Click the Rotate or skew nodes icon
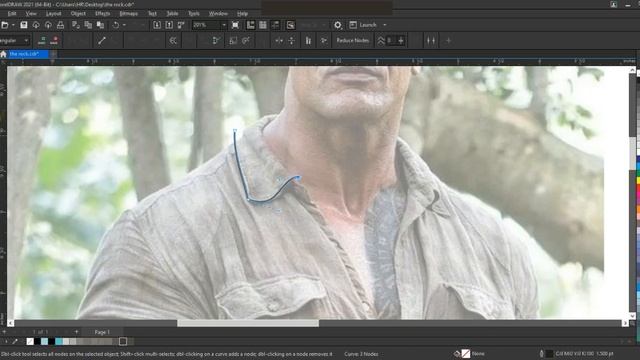Viewport: 640px width, 360px height. (x=246, y=40)
